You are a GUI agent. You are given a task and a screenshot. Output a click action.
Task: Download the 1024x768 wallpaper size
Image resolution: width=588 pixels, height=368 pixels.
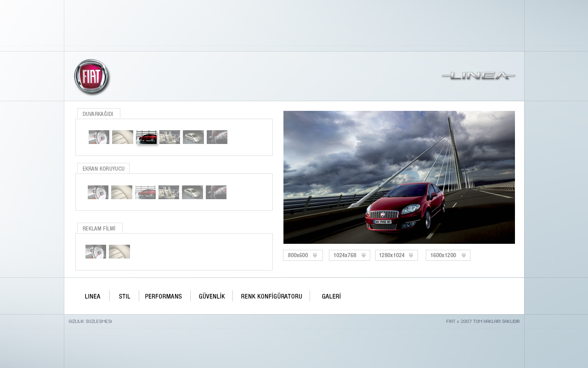[350, 255]
